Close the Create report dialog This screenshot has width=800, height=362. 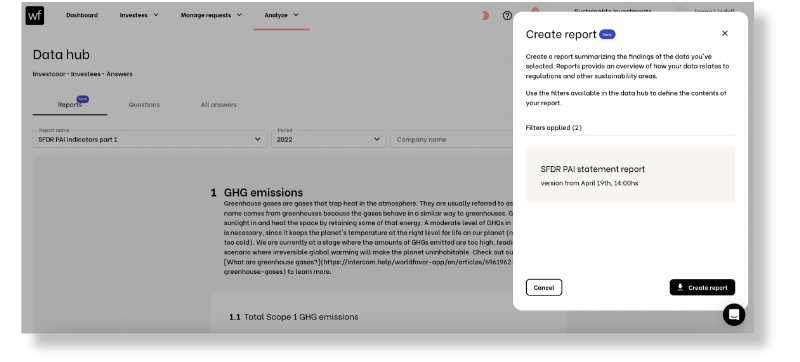click(x=724, y=33)
